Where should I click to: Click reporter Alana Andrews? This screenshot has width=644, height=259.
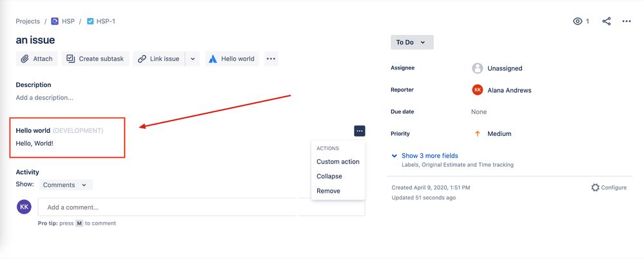click(509, 90)
